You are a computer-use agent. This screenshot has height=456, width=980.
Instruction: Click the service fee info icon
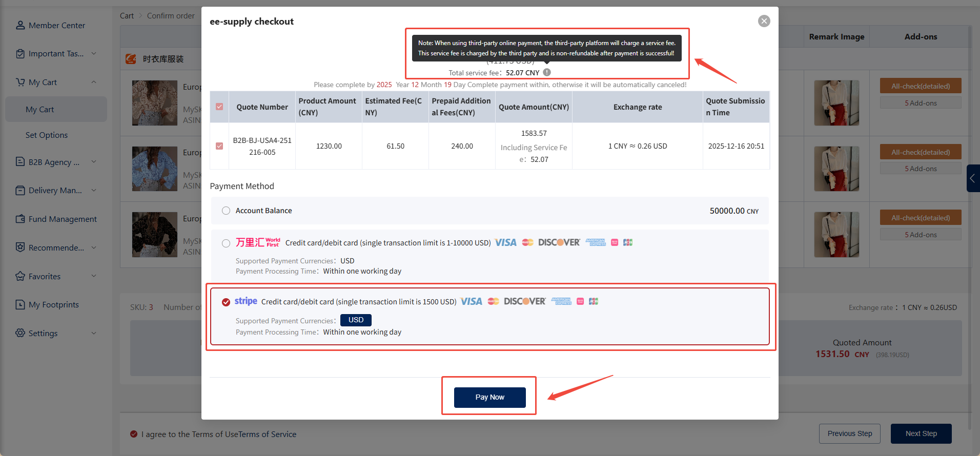point(547,72)
